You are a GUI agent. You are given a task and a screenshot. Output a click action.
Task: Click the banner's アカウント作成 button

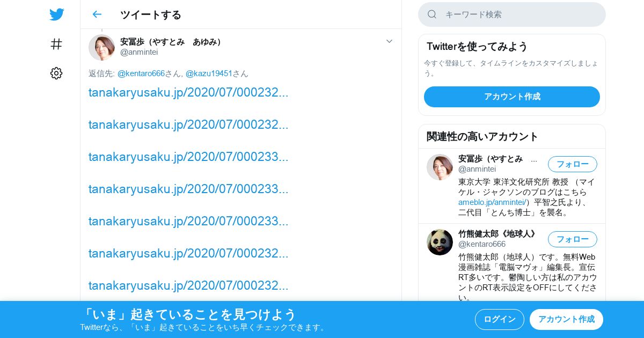[566, 319]
